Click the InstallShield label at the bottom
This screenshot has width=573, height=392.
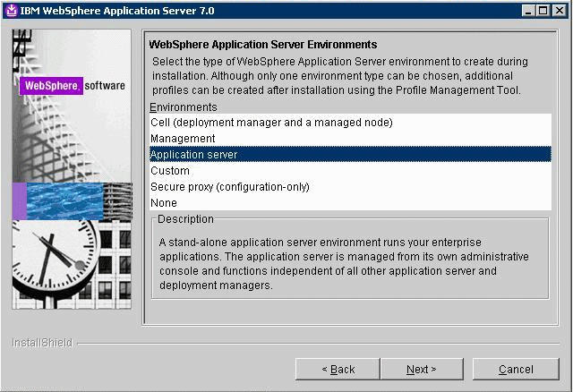coord(41,343)
